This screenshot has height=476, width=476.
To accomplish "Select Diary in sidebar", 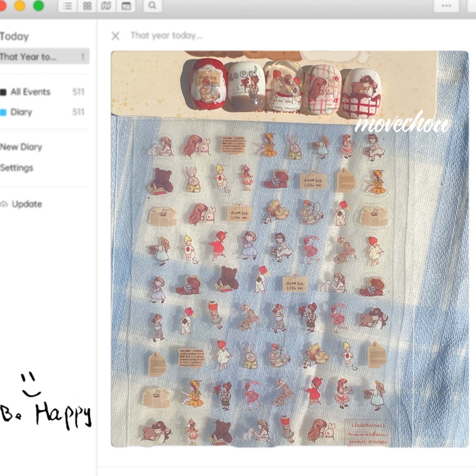I will (21, 112).
